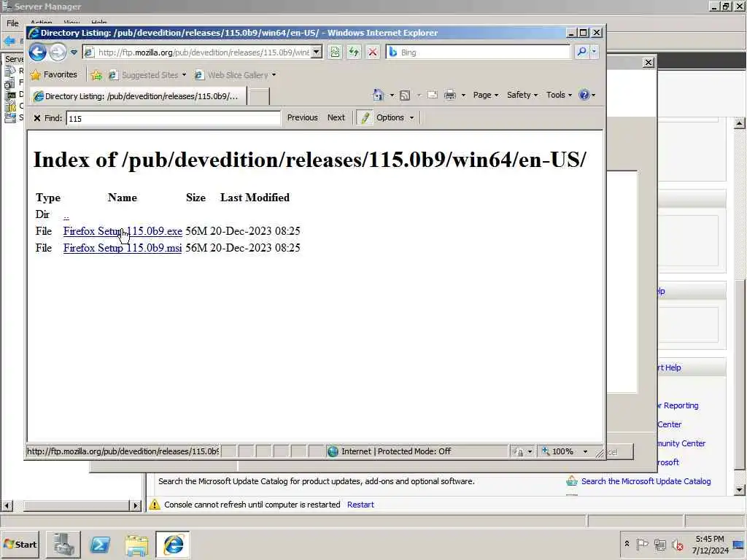Open the Safety menu
Image resolution: width=747 pixels, height=560 pixels.
(522, 95)
